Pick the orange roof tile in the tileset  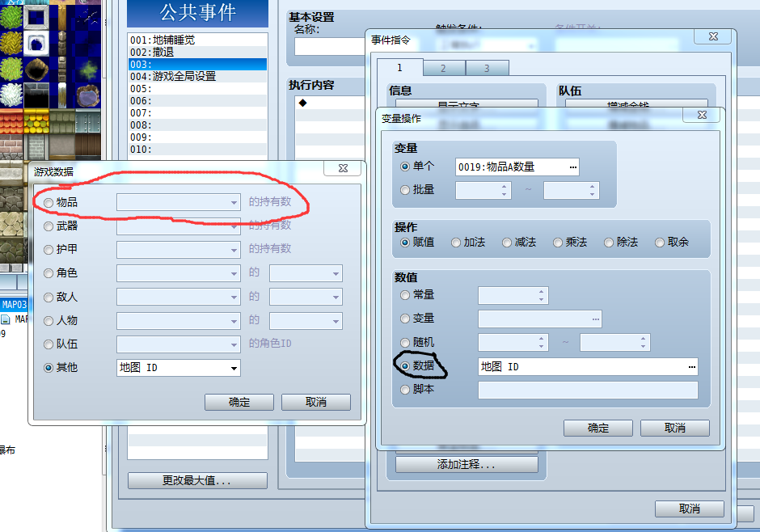(11, 121)
